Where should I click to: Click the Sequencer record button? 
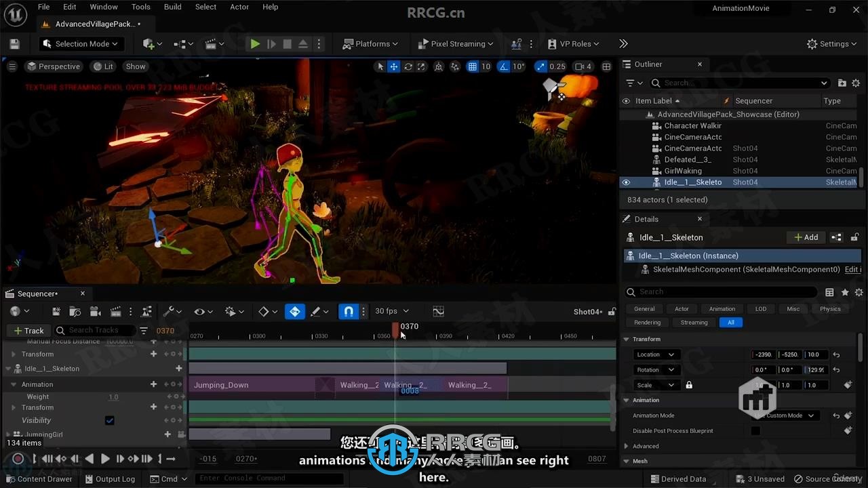click(x=18, y=459)
